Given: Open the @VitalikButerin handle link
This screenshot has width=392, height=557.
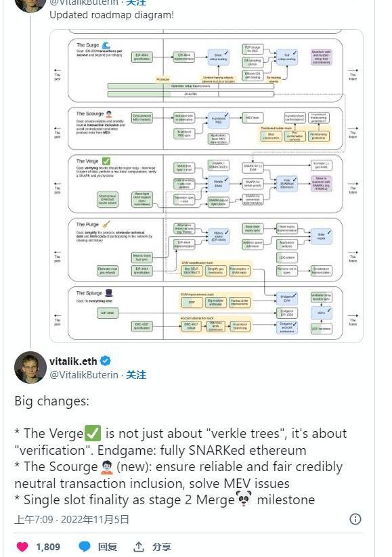Looking at the screenshot, I should 84,375.
